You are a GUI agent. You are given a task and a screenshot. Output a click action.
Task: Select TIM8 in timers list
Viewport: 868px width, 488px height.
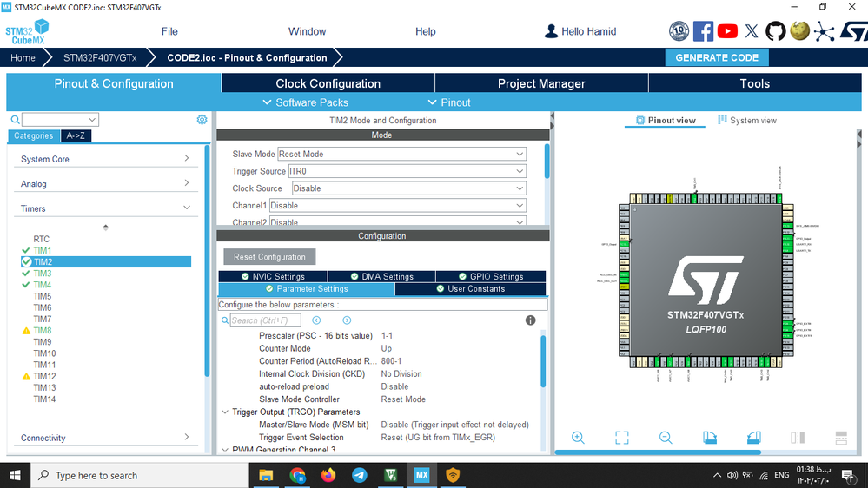[42, 330]
